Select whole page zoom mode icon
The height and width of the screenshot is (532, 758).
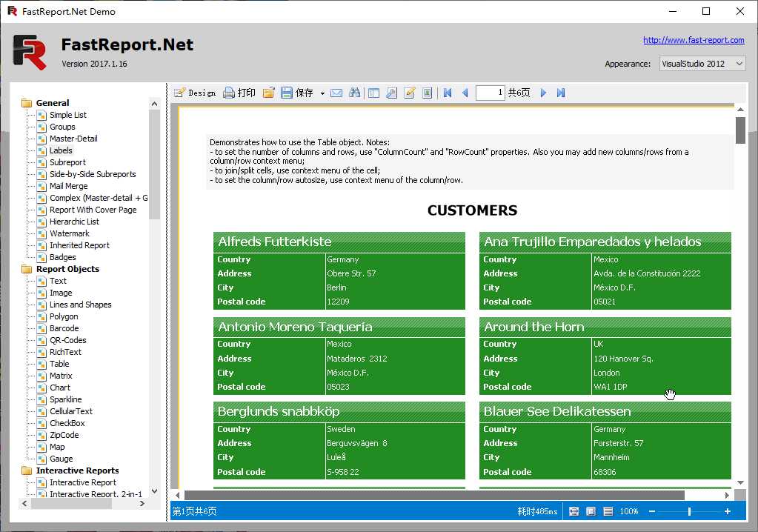point(591,511)
